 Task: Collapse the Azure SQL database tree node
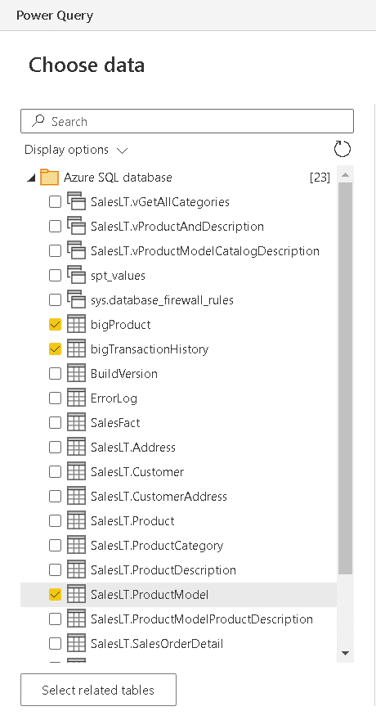[x=31, y=178]
